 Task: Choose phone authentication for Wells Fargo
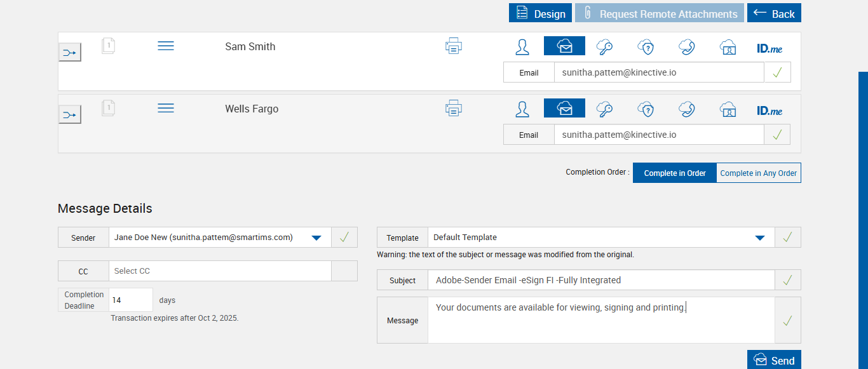point(686,109)
